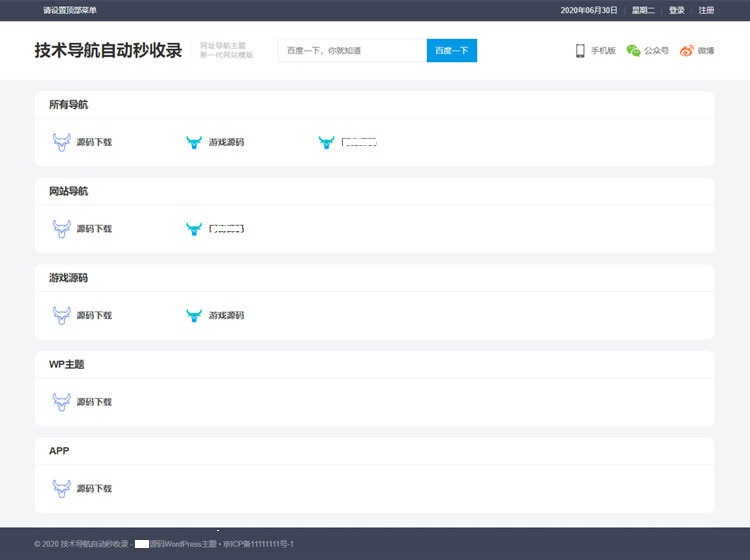Viewport: 750px width, 560px height.
Task: Click the 网址导航主题 tagline text
Action: (x=223, y=45)
